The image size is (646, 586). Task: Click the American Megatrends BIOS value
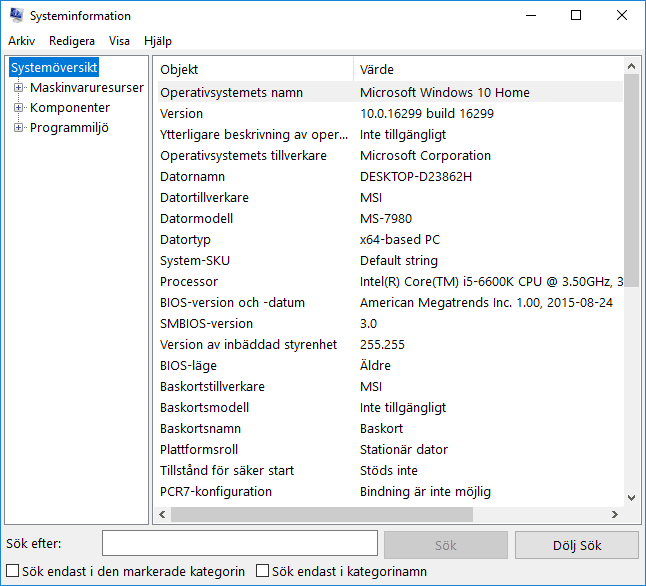(x=486, y=302)
